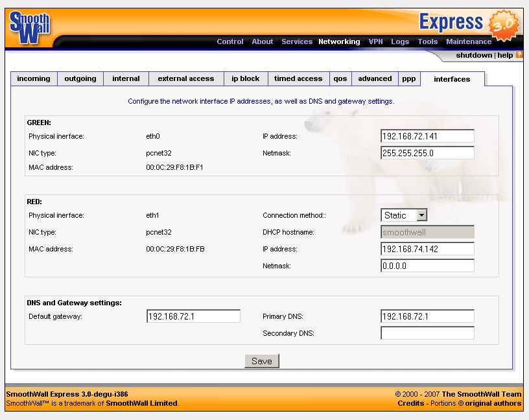The width and height of the screenshot is (529, 420).
Task: Switch to the qos tab
Action: pos(340,78)
